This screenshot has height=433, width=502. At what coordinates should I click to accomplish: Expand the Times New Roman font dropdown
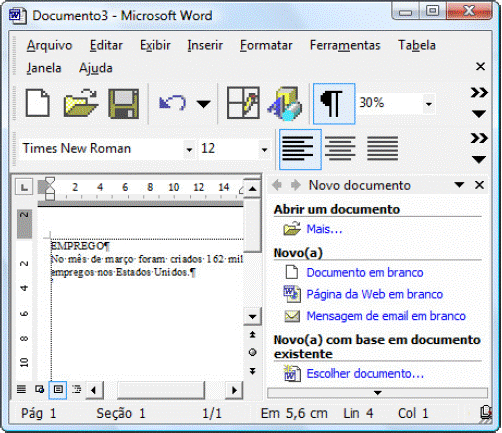tap(189, 149)
